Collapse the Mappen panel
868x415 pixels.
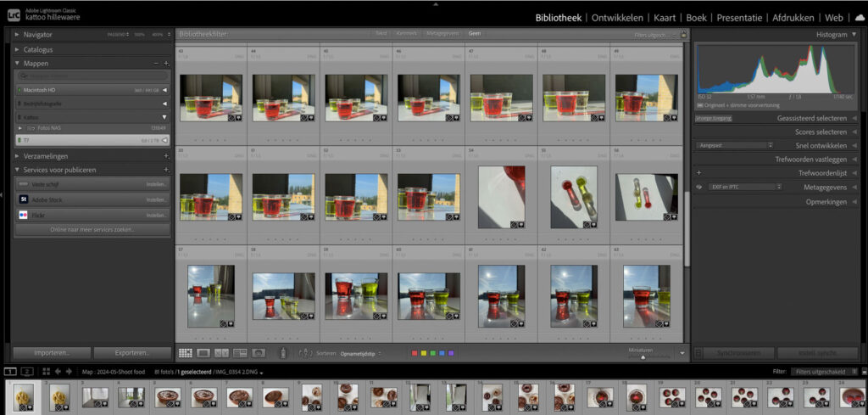(17, 64)
